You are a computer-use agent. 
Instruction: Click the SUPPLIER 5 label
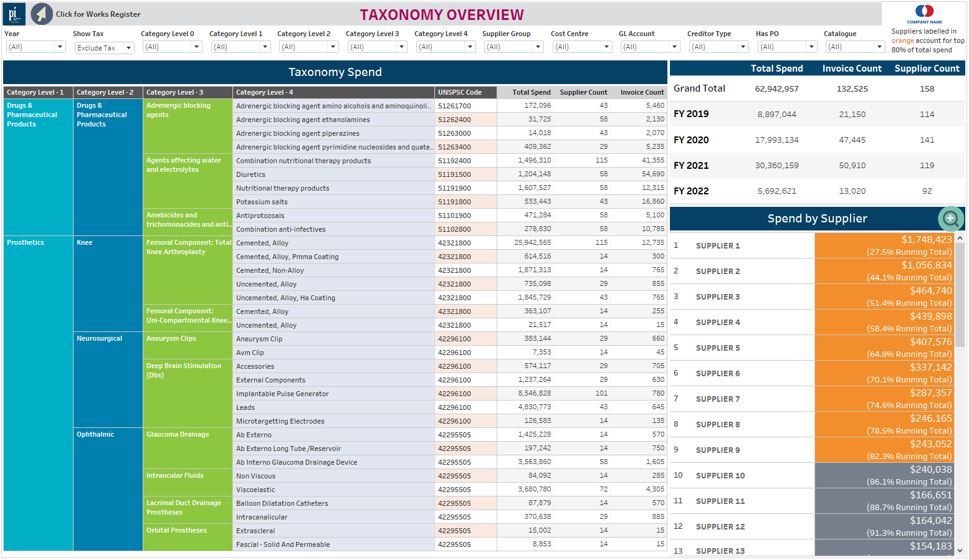pos(718,348)
